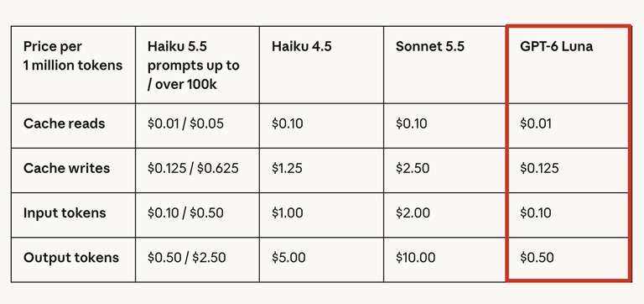Screen dimensions: 644x304
Task: Select the Input tokens row label
Action: point(65,213)
